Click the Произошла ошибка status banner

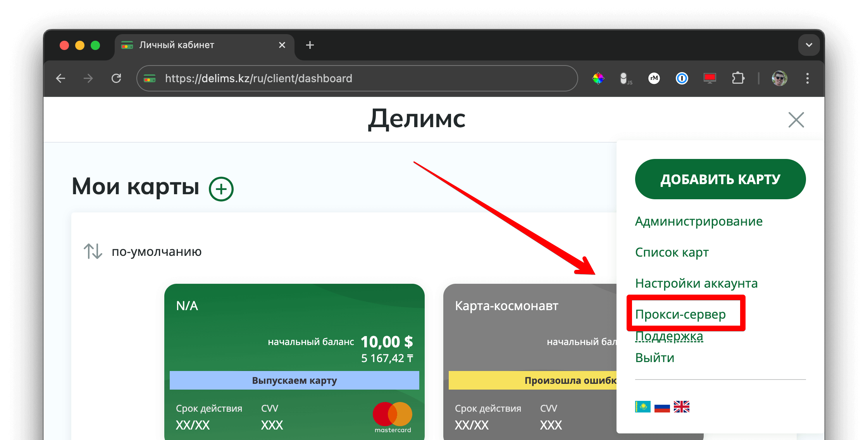533,380
